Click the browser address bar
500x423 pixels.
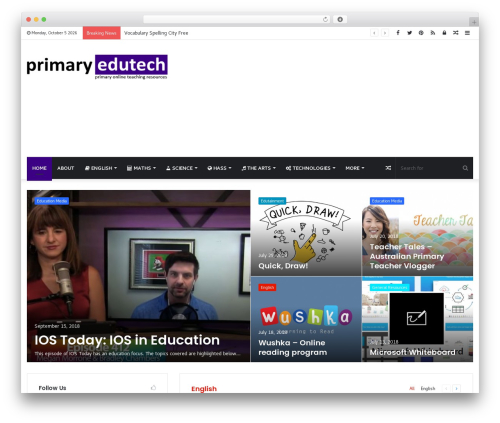pyautogui.click(x=237, y=19)
